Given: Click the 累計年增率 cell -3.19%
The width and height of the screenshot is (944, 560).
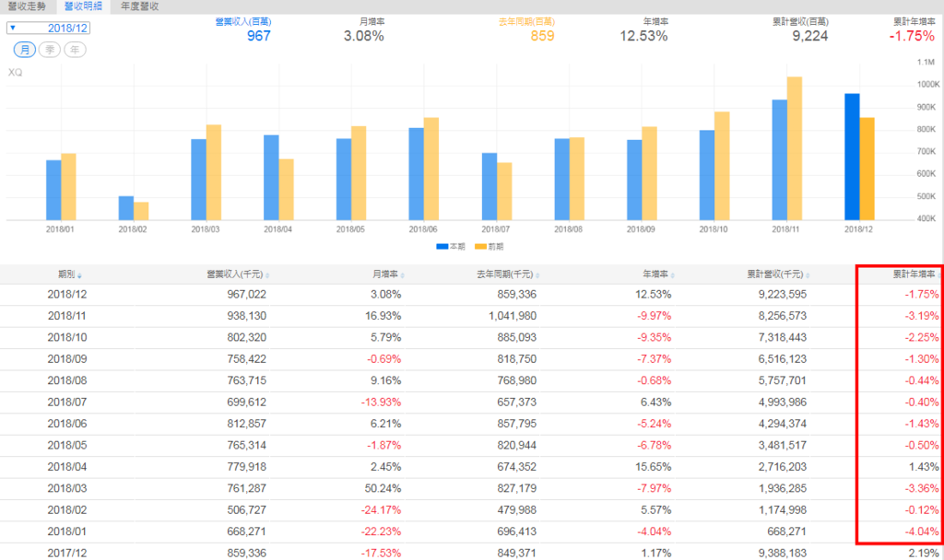Looking at the screenshot, I should (922, 316).
